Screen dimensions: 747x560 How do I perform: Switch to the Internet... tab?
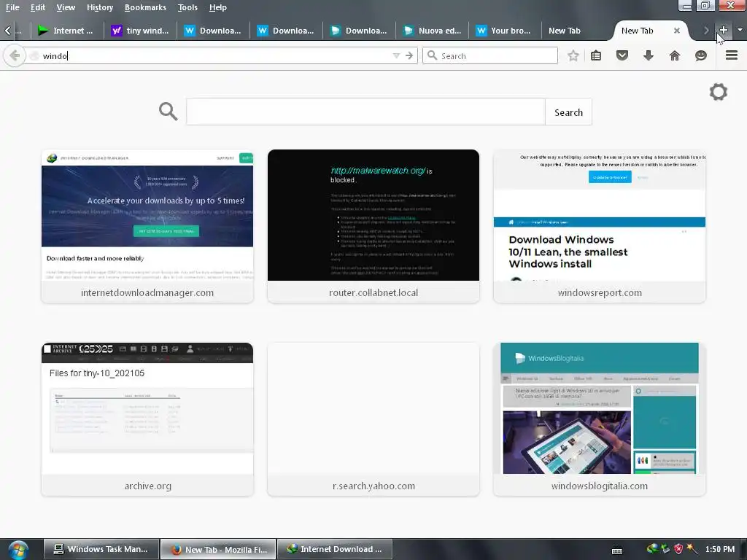[x=66, y=31]
